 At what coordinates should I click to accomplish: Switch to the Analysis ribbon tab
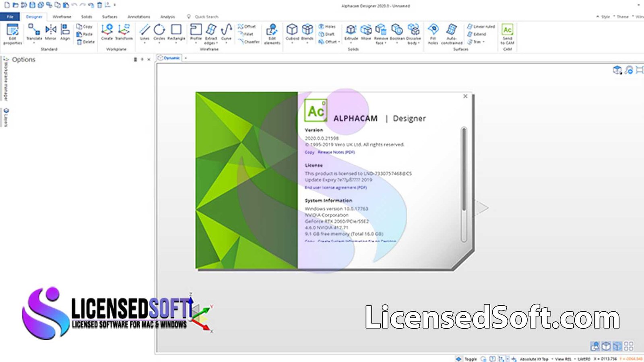(x=168, y=16)
